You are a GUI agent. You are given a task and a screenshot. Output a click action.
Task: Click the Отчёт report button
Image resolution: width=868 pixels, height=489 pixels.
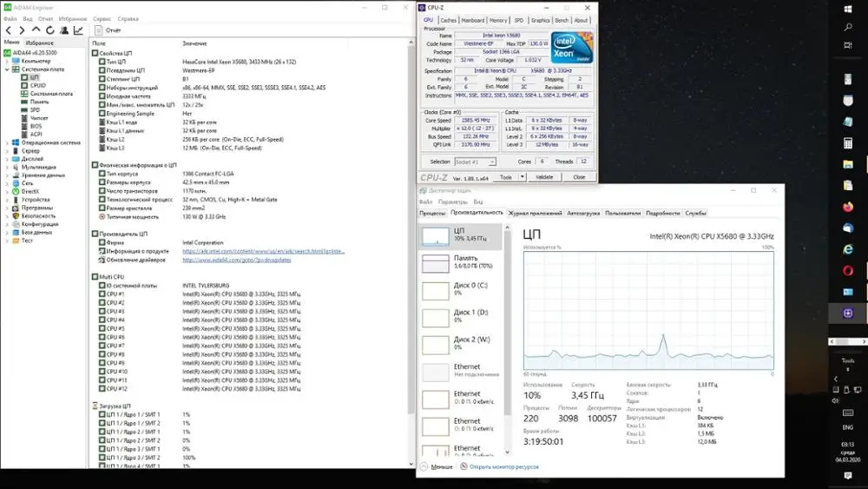coord(108,30)
